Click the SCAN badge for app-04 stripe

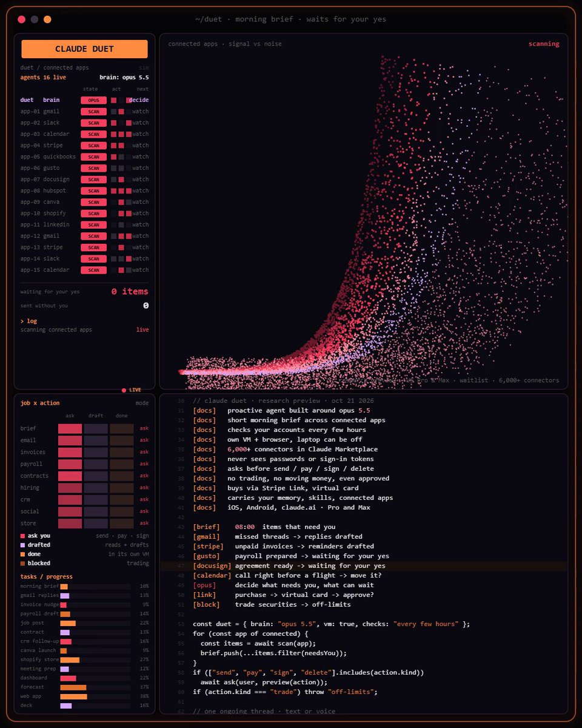click(93, 146)
